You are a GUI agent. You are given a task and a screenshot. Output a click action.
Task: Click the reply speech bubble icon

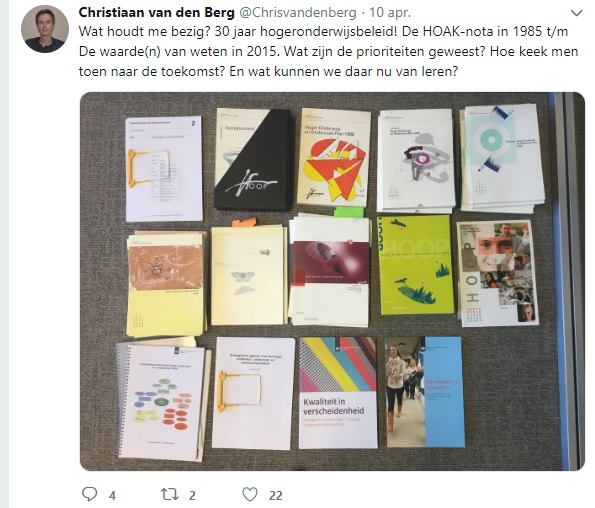coord(90,494)
